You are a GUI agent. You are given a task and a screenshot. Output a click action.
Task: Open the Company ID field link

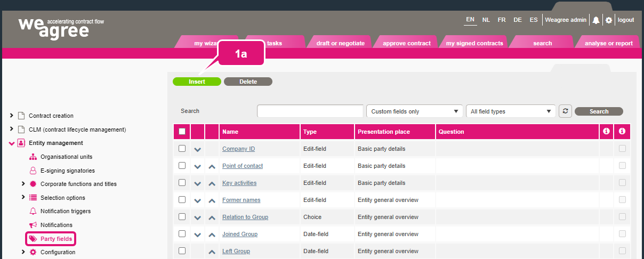pyautogui.click(x=238, y=149)
